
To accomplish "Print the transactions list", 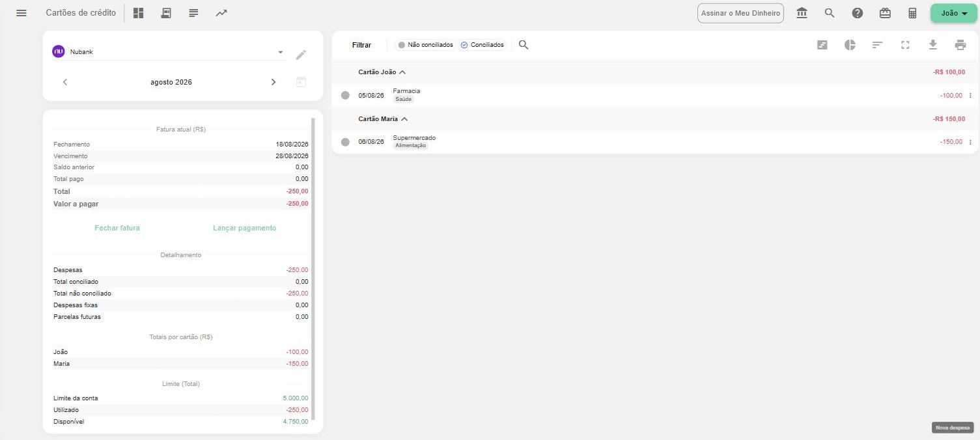I will pos(960,45).
